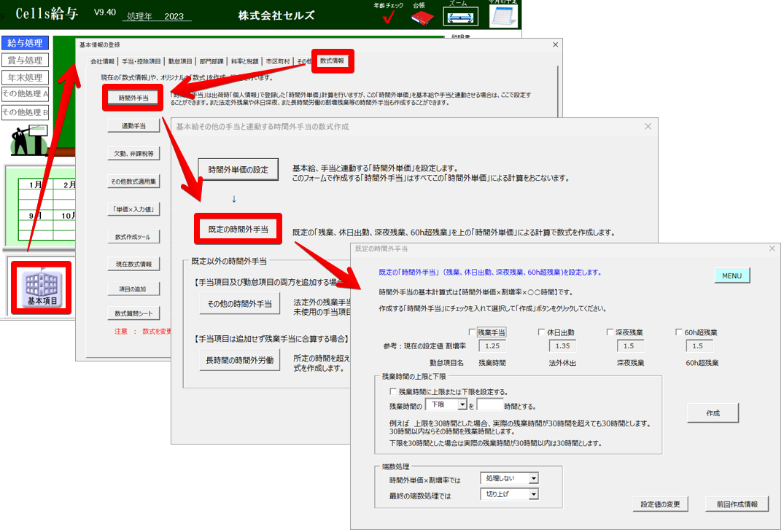Viewport: 784px width, 532px height.
Task: Select 年末処理 in the left sidebar
Action: click(x=25, y=77)
